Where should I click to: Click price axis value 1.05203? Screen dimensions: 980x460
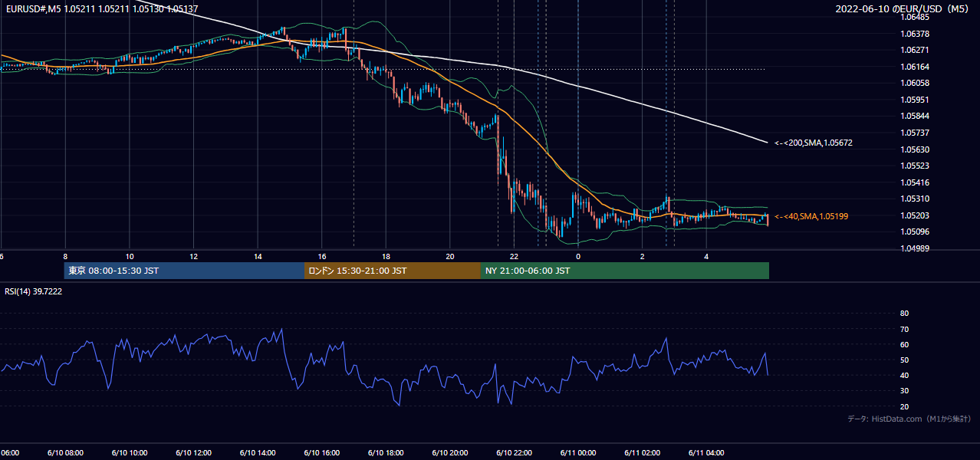[915, 215]
